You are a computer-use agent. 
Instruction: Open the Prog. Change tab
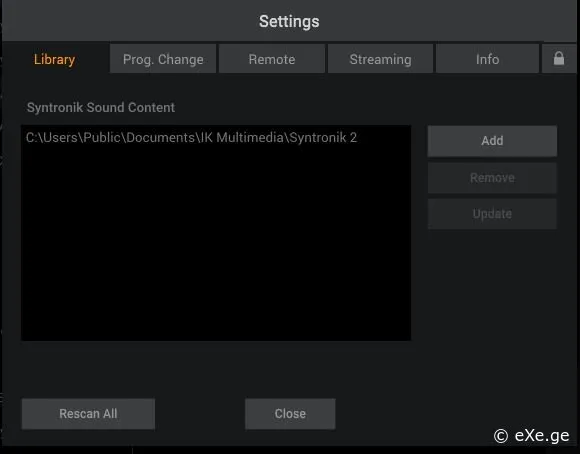point(163,59)
